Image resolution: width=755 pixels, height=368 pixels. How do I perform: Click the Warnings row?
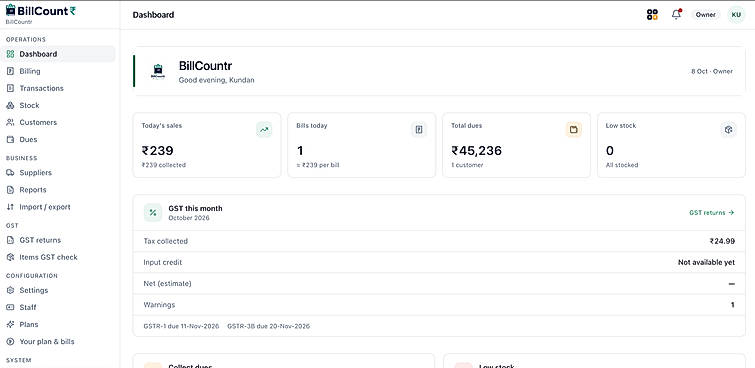click(439, 305)
